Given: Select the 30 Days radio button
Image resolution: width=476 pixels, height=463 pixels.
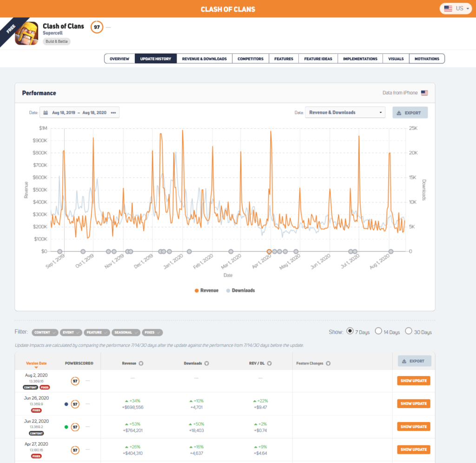Looking at the screenshot, I should click(x=409, y=331).
